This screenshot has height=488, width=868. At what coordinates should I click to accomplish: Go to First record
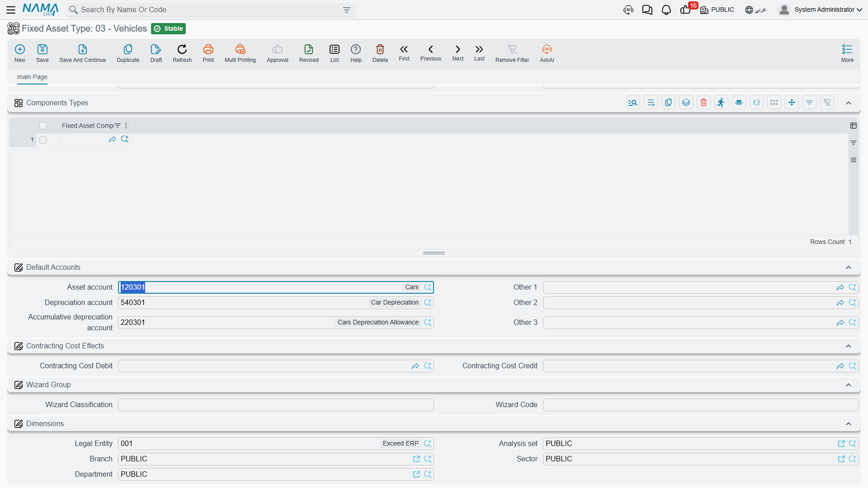pos(404,53)
